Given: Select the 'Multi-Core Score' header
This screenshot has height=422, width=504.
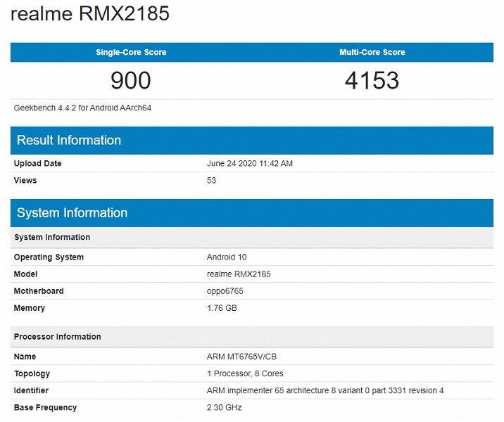Looking at the screenshot, I should point(372,52).
